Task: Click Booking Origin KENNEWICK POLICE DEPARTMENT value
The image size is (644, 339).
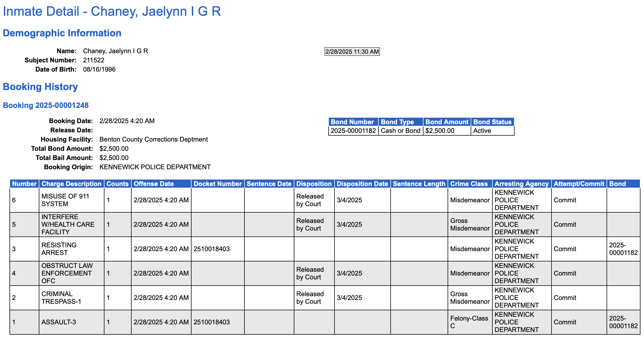Action: 155,167
